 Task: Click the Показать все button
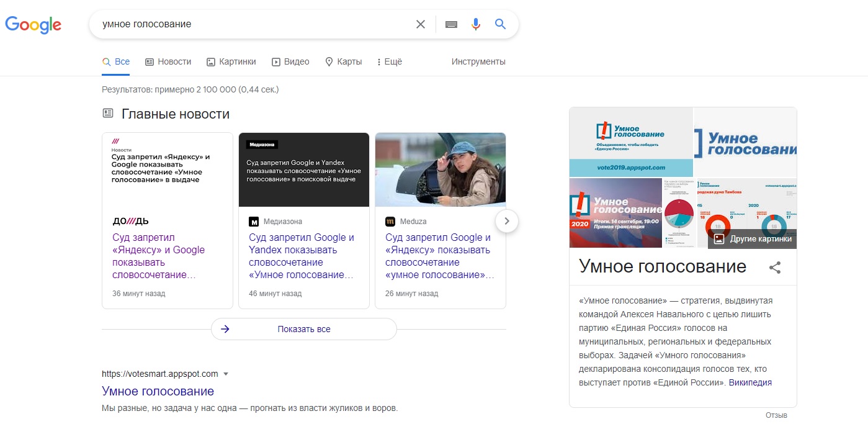[303, 329]
